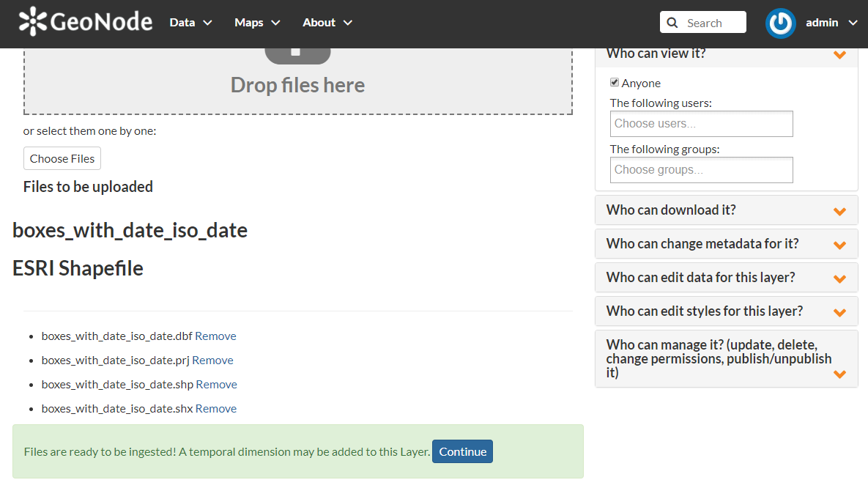Expand 'Who can change metadata for it?' section
Image resolution: width=868 pixels, height=488 pixels.
click(725, 244)
